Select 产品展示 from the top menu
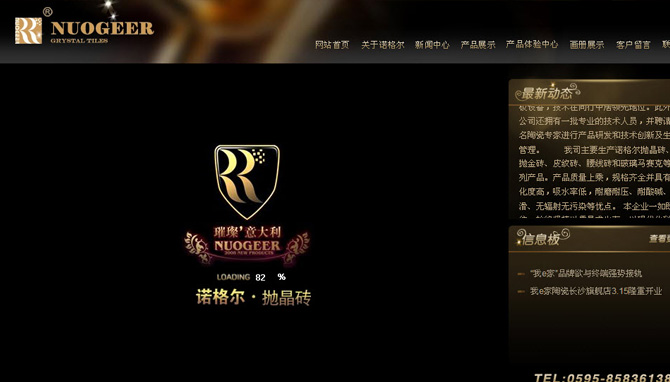The width and height of the screenshot is (670, 382). (478, 45)
